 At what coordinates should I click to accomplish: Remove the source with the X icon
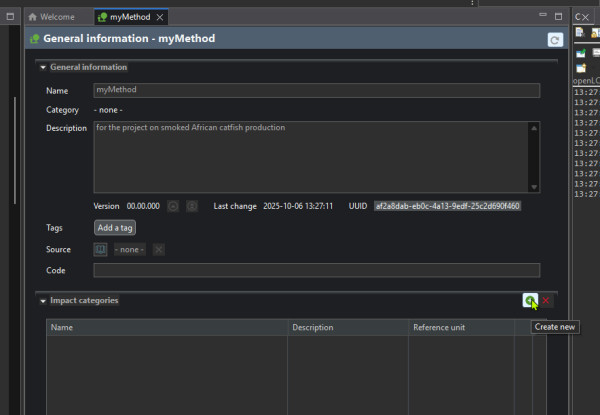click(159, 249)
